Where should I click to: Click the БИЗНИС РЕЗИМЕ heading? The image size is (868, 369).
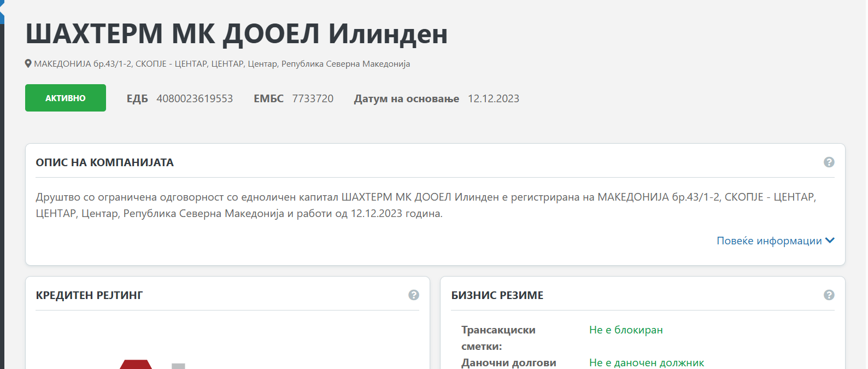pyautogui.click(x=497, y=296)
